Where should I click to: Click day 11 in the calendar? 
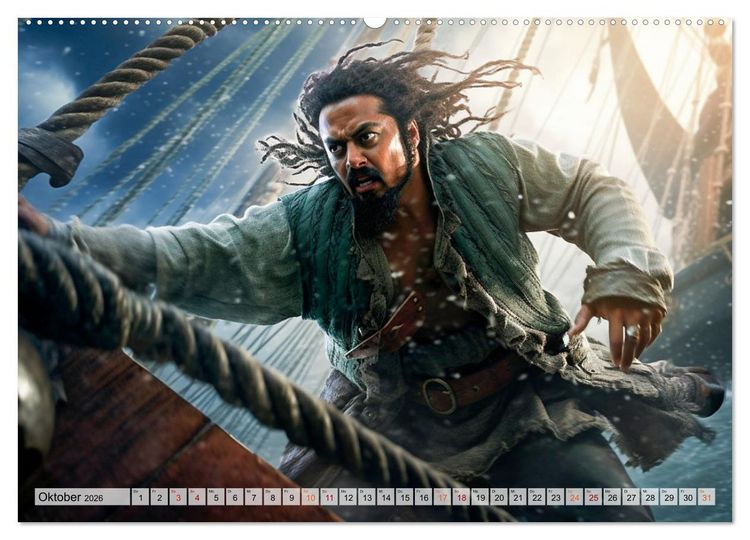(x=329, y=497)
